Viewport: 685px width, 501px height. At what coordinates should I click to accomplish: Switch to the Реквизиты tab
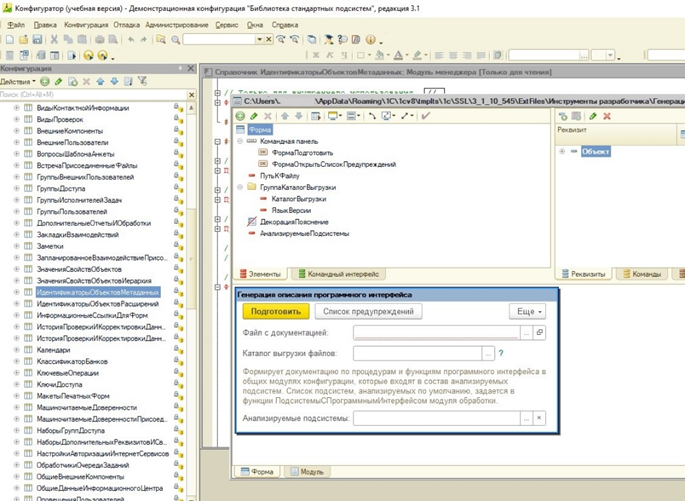pyautogui.click(x=584, y=274)
